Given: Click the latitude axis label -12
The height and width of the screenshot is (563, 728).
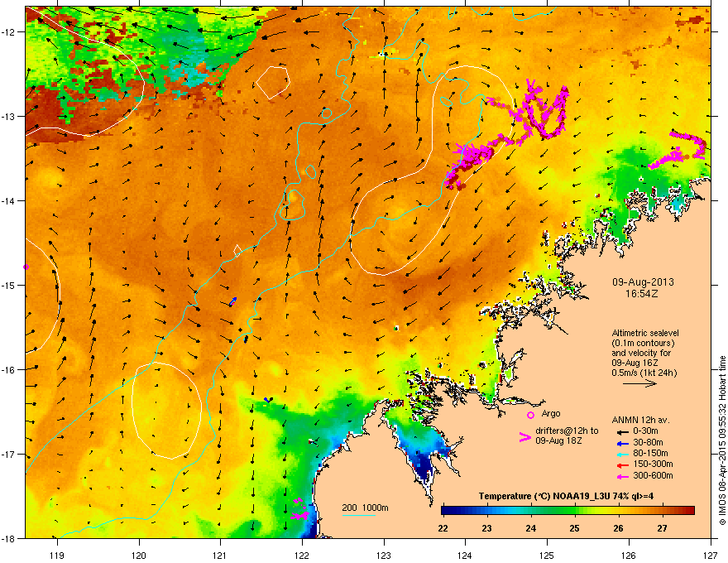Looking at the screenshot, I should click(x=8, y=32).
